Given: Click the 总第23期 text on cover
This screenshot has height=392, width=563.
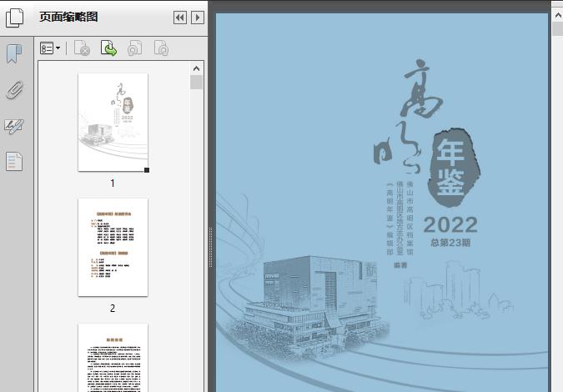Looking at the screenshot, I should (x=450, y=243).
